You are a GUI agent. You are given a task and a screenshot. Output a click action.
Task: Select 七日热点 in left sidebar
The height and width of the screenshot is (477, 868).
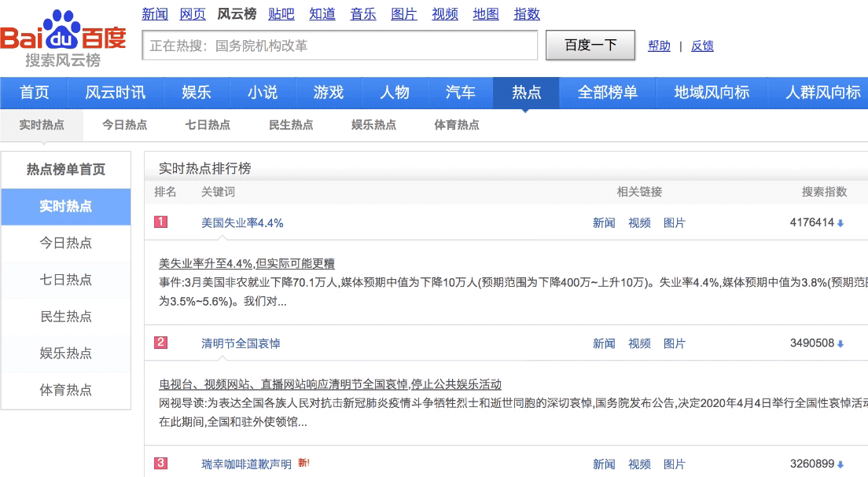(x=66, y=280)
